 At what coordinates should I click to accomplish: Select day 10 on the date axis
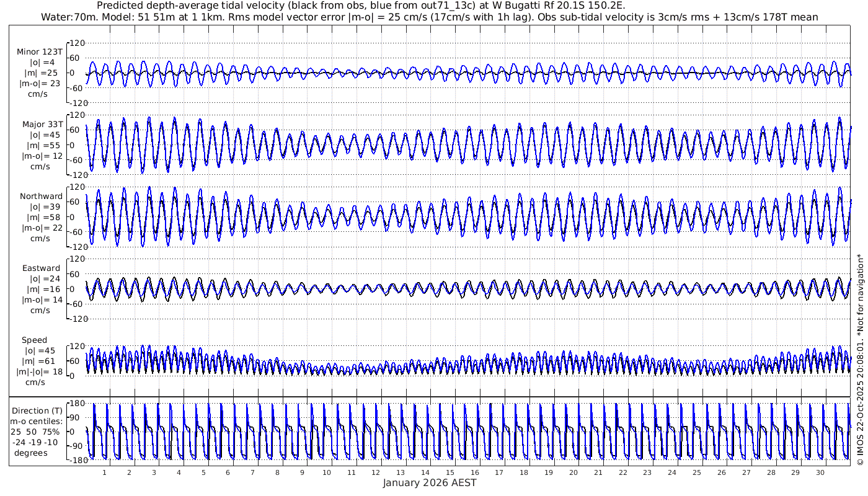tap(327, 472)
